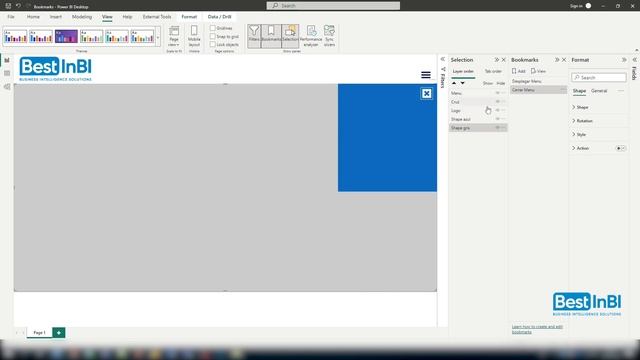The width and height of the screenshot is (640, 360).
Task: Click the X close icon on blue shape
Action: coord(427,94)
